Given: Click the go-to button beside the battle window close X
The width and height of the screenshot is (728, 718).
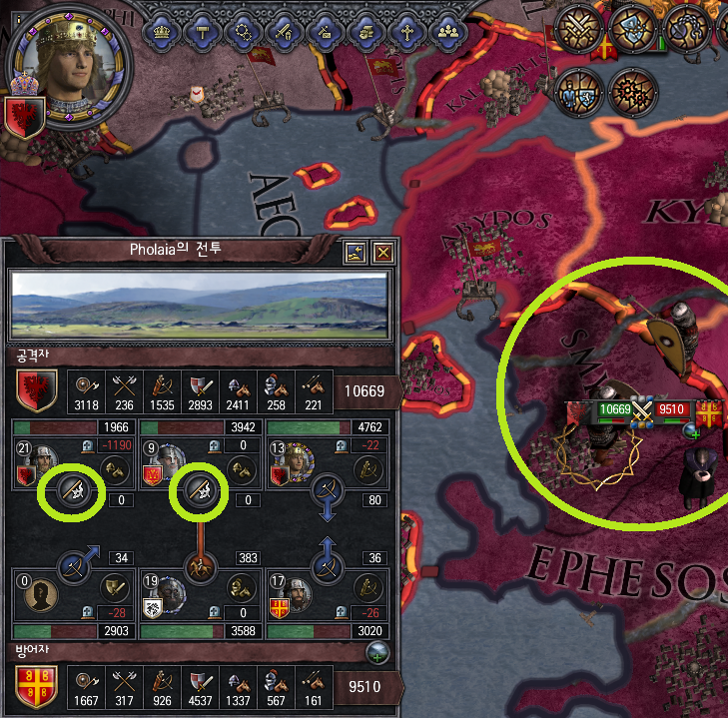Looking at the screenshot, I should tap(356, 253).
